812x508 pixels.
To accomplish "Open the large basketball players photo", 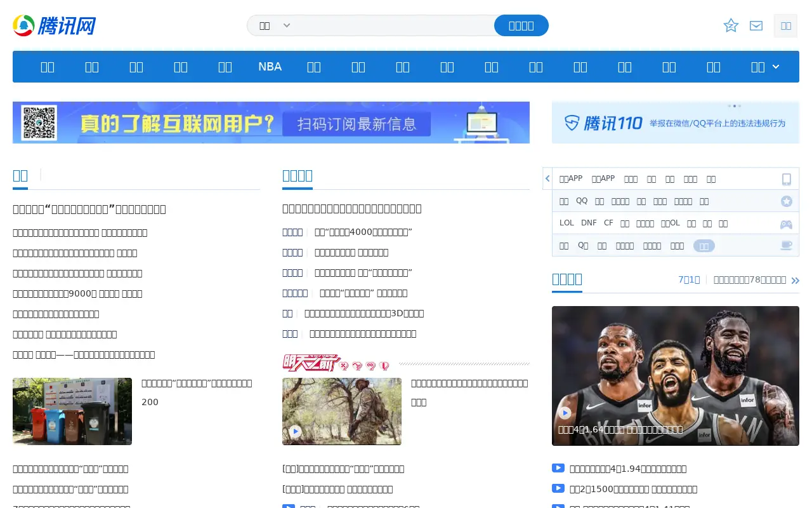I will pyautogui.click(x=676, y=376).
